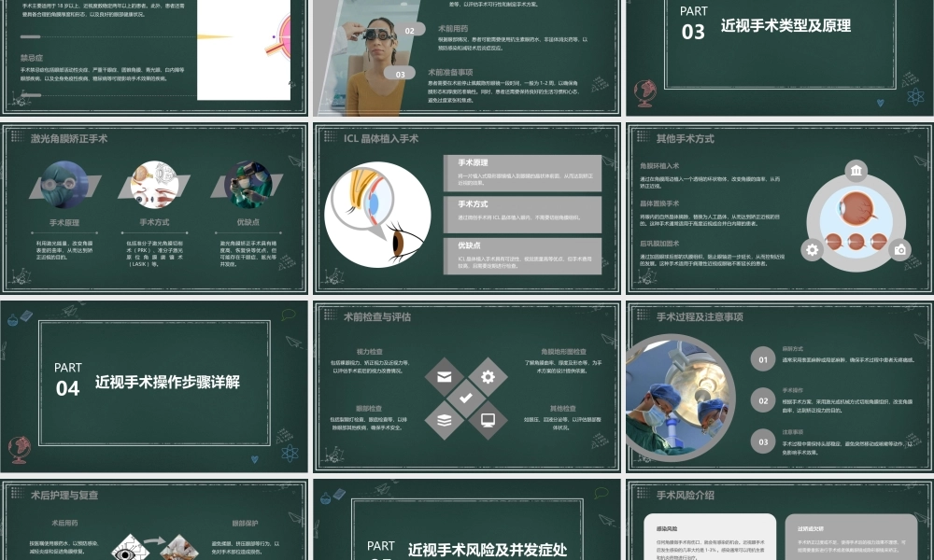Click the monitor diamond icon
Screen dimensions: 934x560
[488, 420]
